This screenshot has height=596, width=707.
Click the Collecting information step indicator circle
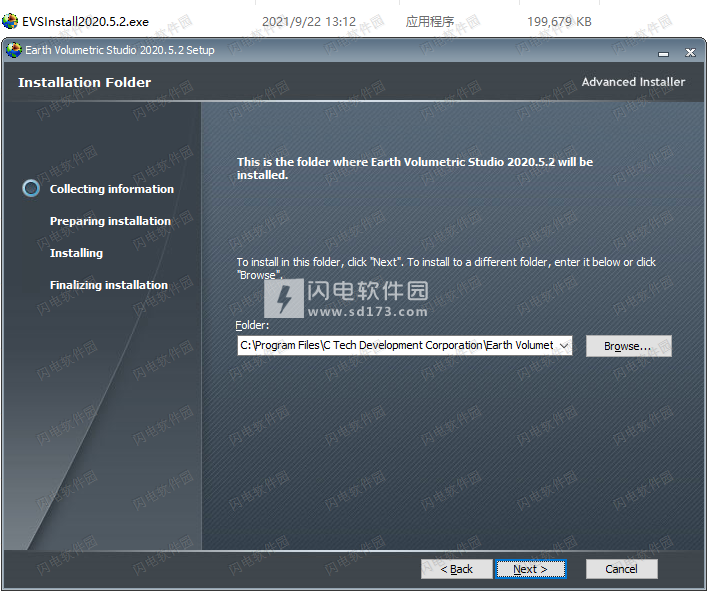click(x=31, y=188)
